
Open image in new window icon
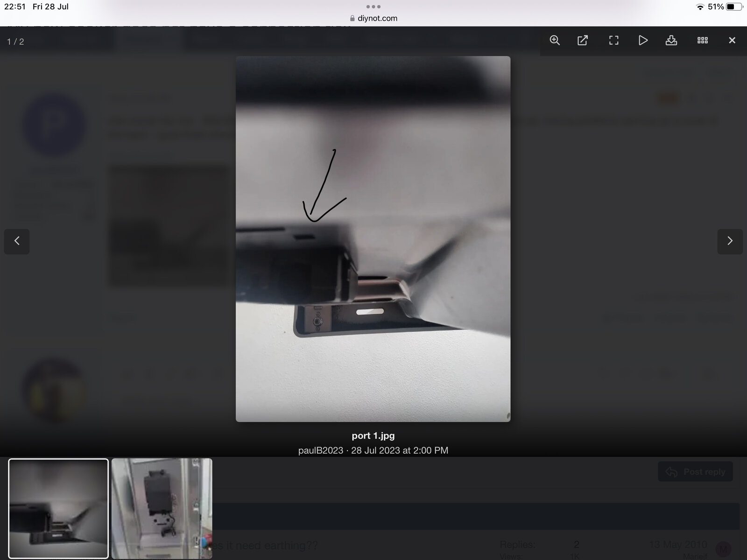[583, 41]
